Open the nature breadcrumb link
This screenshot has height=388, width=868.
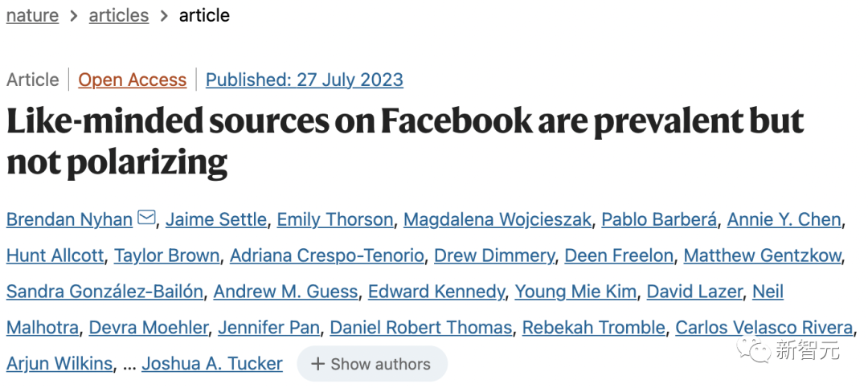(x=32, y=15)
